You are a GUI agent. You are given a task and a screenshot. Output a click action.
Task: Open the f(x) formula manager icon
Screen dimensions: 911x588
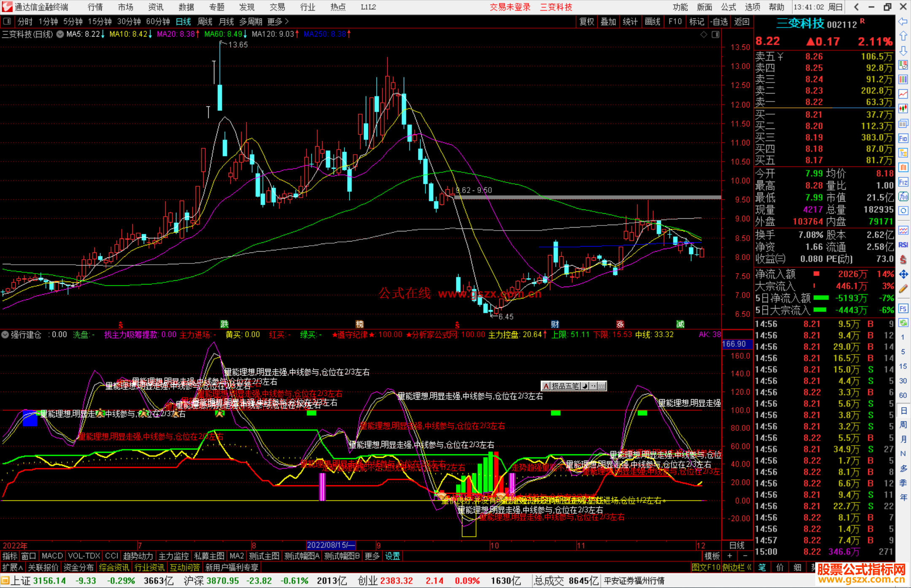903,196
